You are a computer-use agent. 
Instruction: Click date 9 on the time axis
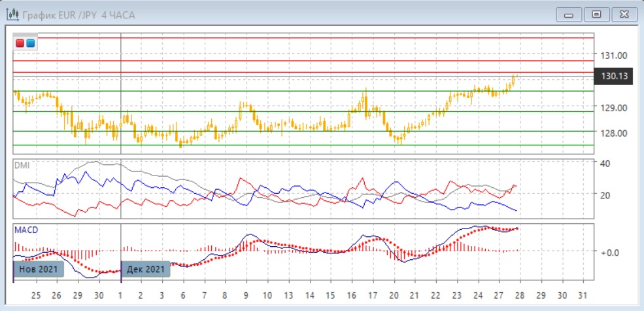pyautogui.click(x=246, y=295)
